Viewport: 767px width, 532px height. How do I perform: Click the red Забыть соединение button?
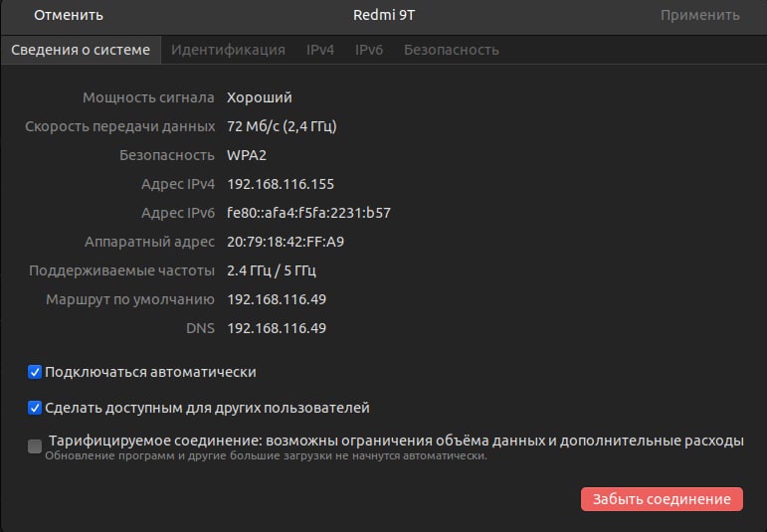click(662, 499)
